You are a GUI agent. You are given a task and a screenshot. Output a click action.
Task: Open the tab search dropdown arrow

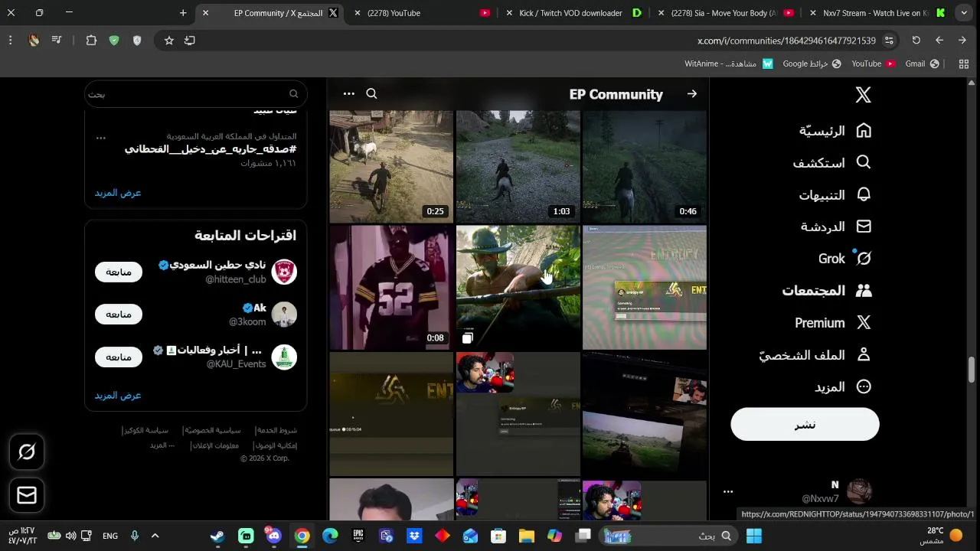964,13
